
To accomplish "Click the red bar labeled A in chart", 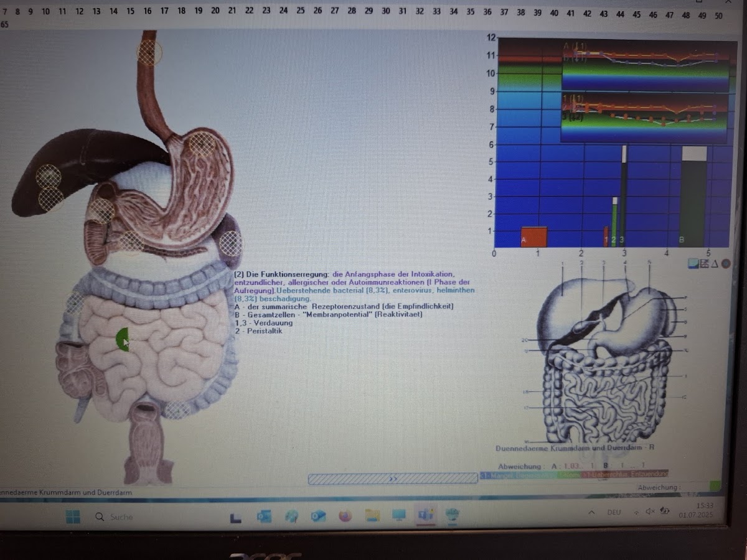I will (x=533, y=237).
